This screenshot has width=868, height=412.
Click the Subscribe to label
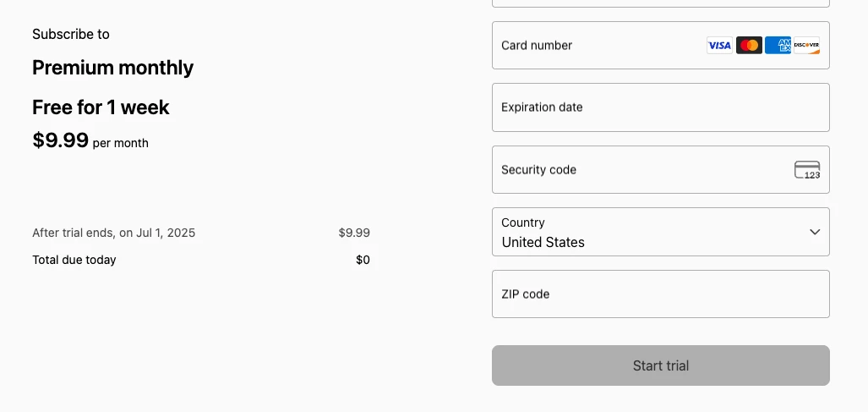pyautogui.click(x=71, y=35)
